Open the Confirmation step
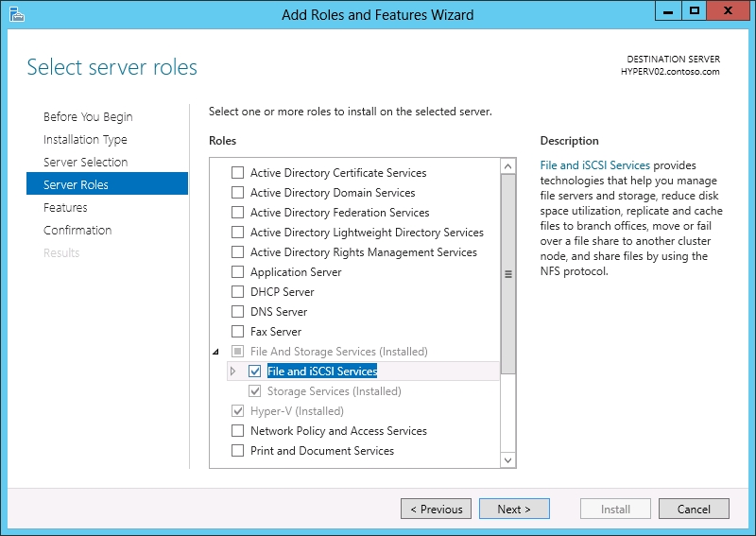Screen dimensions: 756x536 tap(77, 230)
